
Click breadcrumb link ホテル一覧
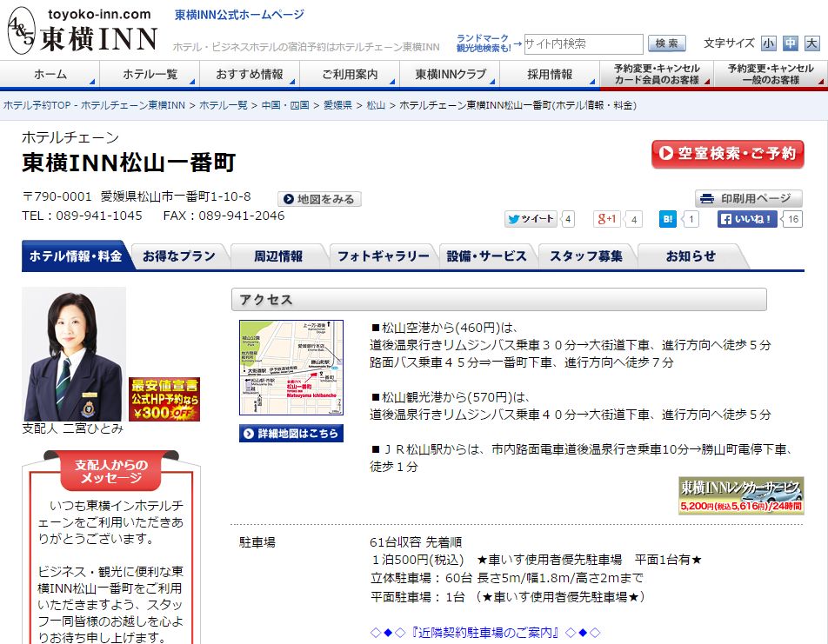click(224, 105)
